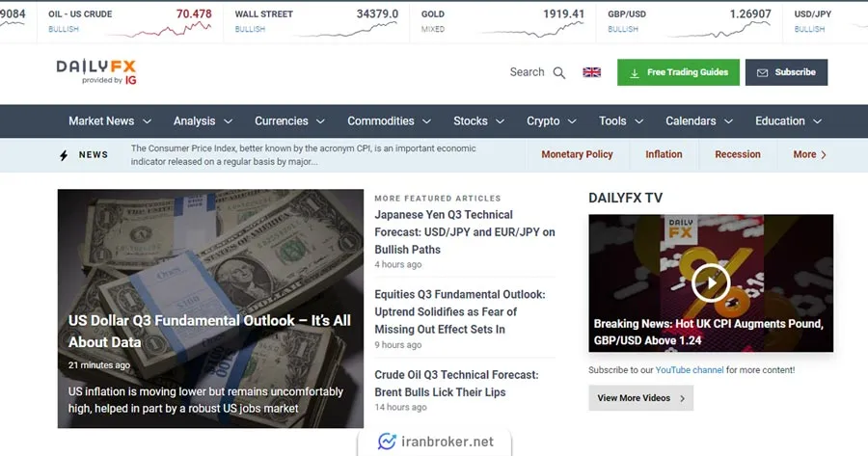Click the lightning bolt News icon
Screen dimensions: 868x456
click(x=64, y=154)
